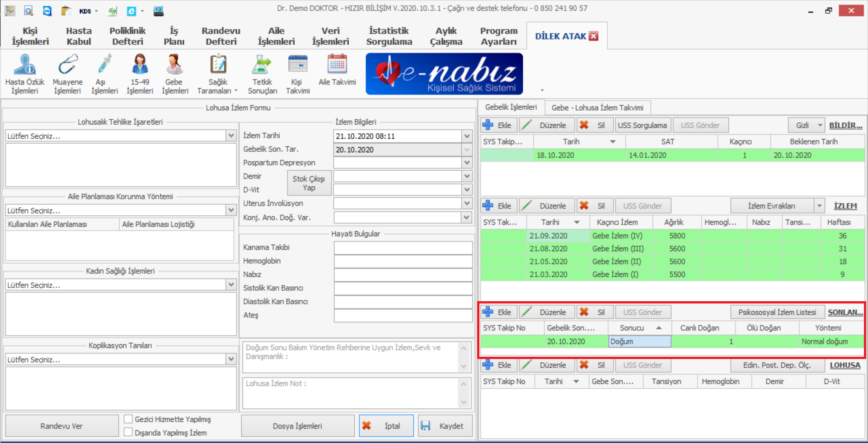Viewport: 868px width, 443px height.
Task: Click the e-nabız banner logo
Action: point(444,74)
